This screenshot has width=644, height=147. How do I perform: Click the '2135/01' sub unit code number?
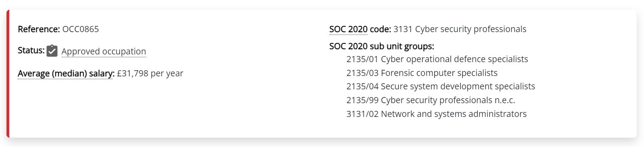pyautogui.click(x=362, y=59)
